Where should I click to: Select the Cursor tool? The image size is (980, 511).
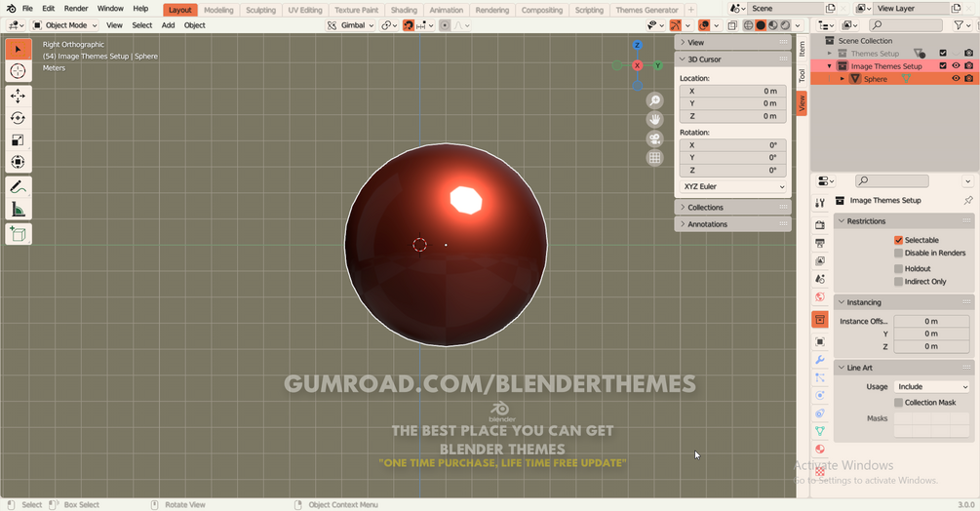click(x=19, y=71)
